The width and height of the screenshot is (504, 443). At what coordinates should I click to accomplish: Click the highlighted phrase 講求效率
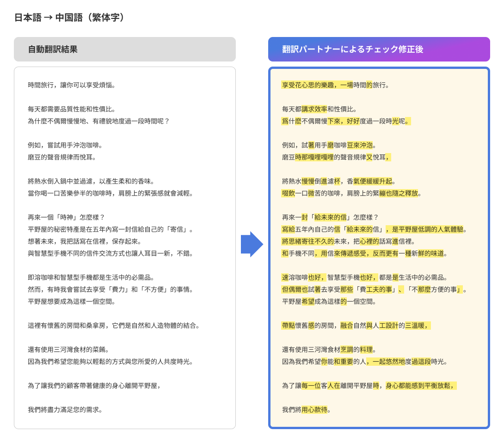[314, 109]
